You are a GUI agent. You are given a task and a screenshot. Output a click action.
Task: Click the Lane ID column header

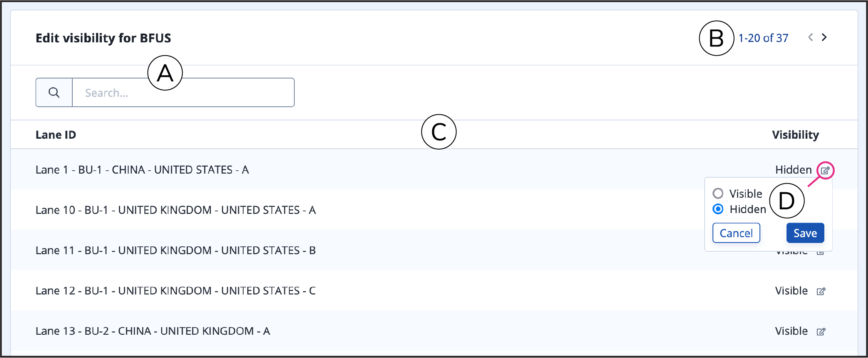click(x=56, y=135)
